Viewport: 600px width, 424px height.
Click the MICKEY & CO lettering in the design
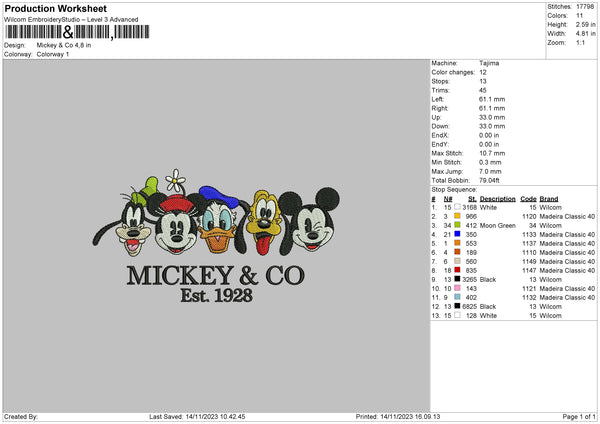216,275
